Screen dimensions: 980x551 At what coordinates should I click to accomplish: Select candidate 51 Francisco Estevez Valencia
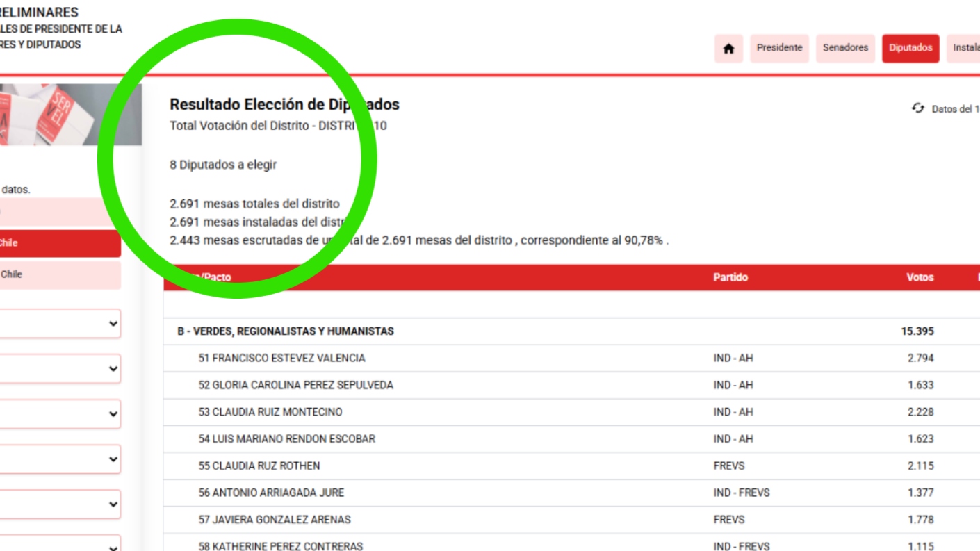click(281, 359)
